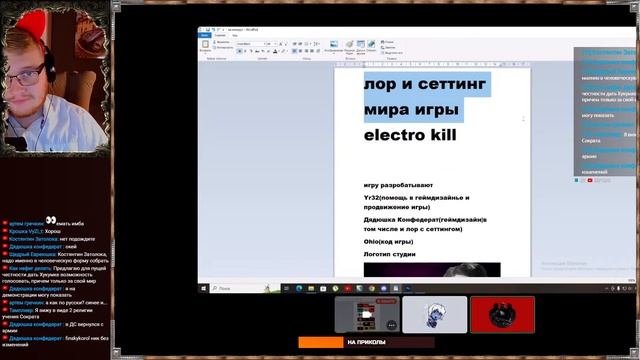The width and height of the screenshot is (640, 360).
Task: Click the highlighted 'лор и сеттинг' heading
Action: point(425,84)
